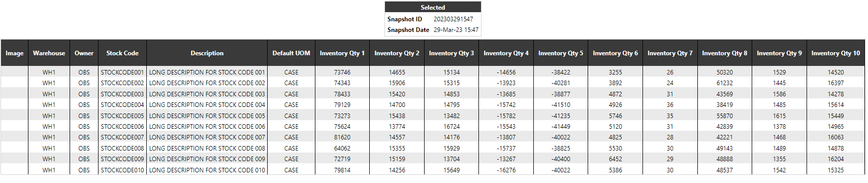The image size is (868, 183).
Task: Select the STOCKCODE001 cell
Action: pos(122,72)
